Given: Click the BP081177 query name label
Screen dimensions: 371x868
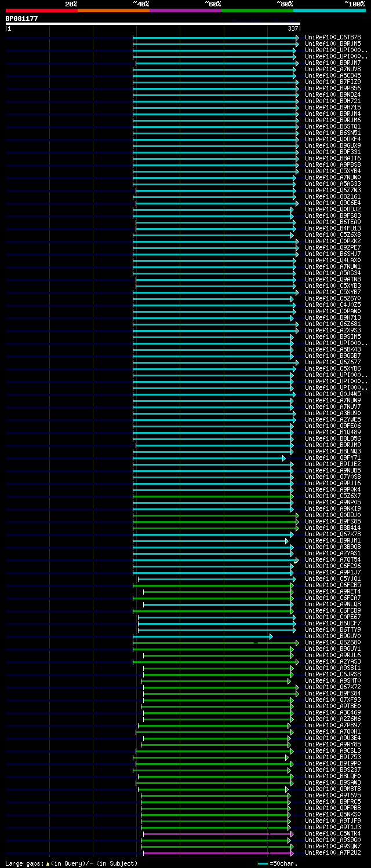Looking at the screenshot, I should pos(22,19).
